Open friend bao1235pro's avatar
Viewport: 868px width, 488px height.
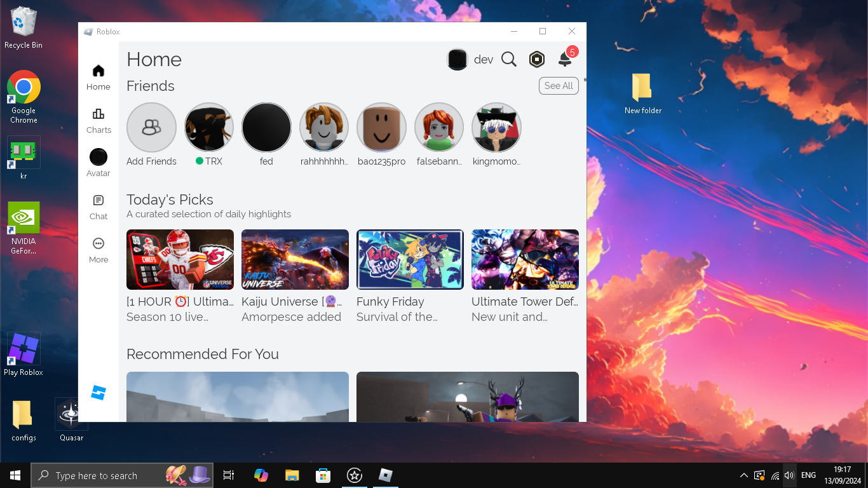(381, 127)
